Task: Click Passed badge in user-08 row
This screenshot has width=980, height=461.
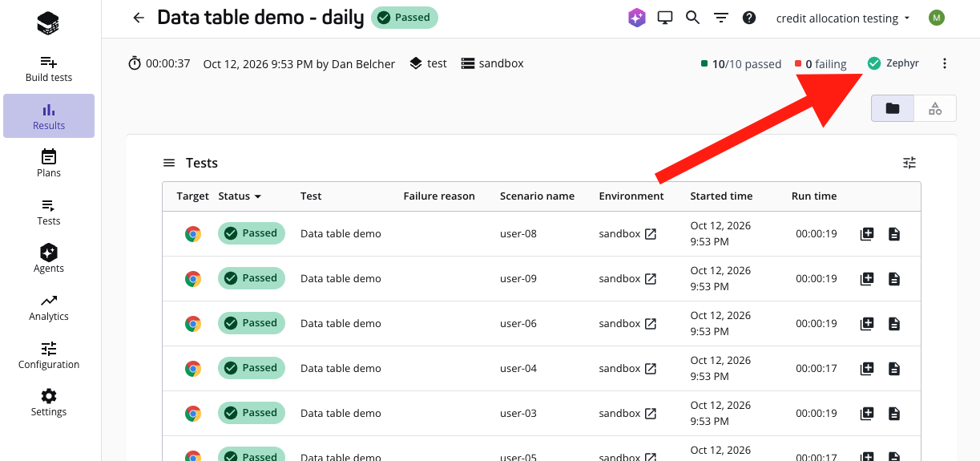Action: (252, 233)
